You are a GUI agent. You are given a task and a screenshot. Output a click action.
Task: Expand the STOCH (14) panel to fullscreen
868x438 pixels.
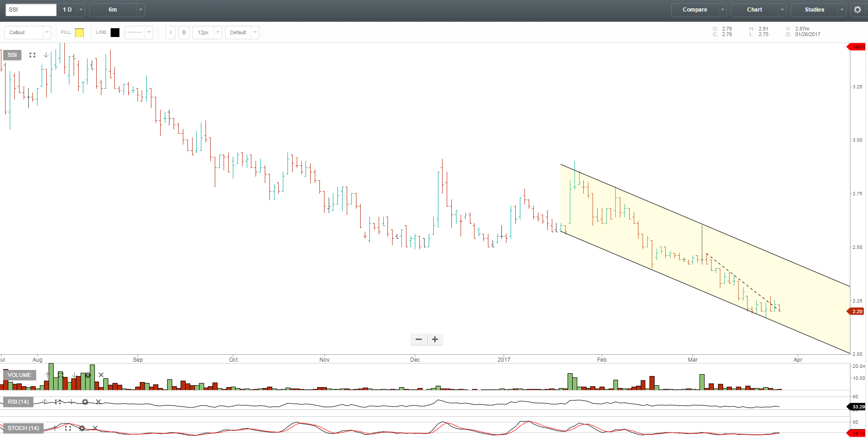click(68, 428)
